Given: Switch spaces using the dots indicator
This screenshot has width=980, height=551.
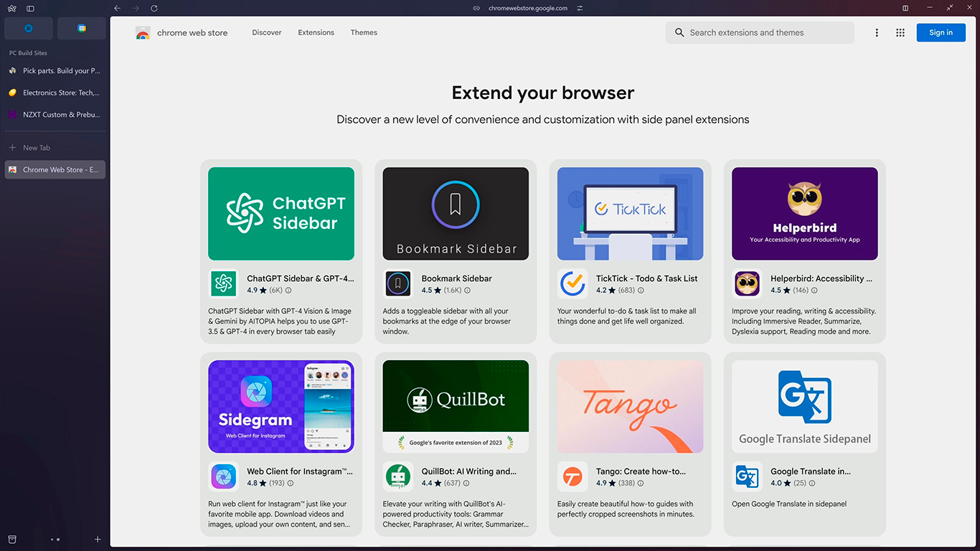Looking at the screenshot, I should point(55,540).
